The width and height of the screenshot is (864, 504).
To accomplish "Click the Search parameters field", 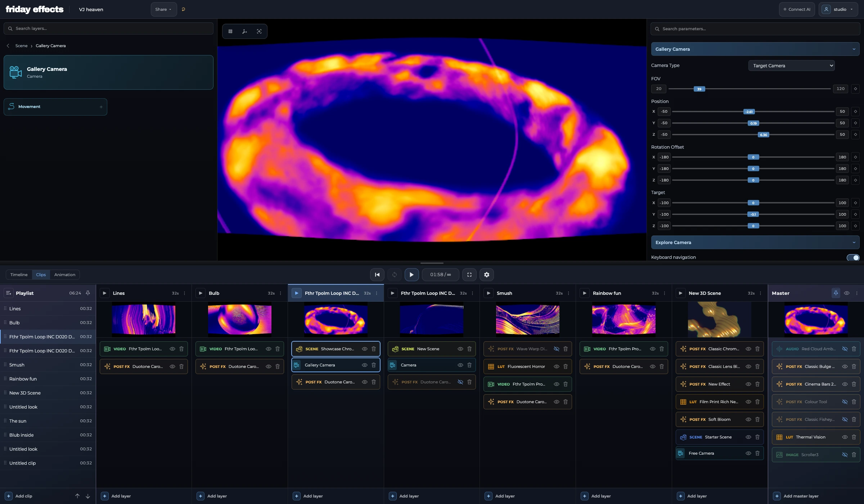I will 755,29.
